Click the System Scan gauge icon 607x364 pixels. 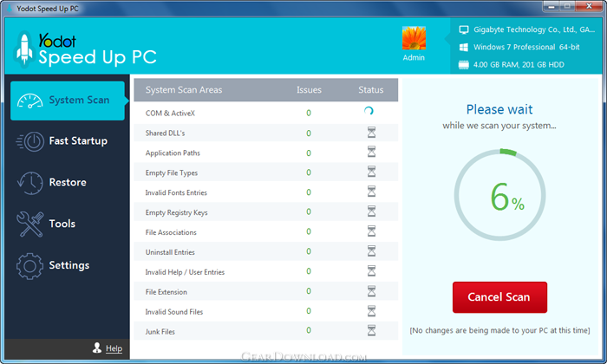29,101
